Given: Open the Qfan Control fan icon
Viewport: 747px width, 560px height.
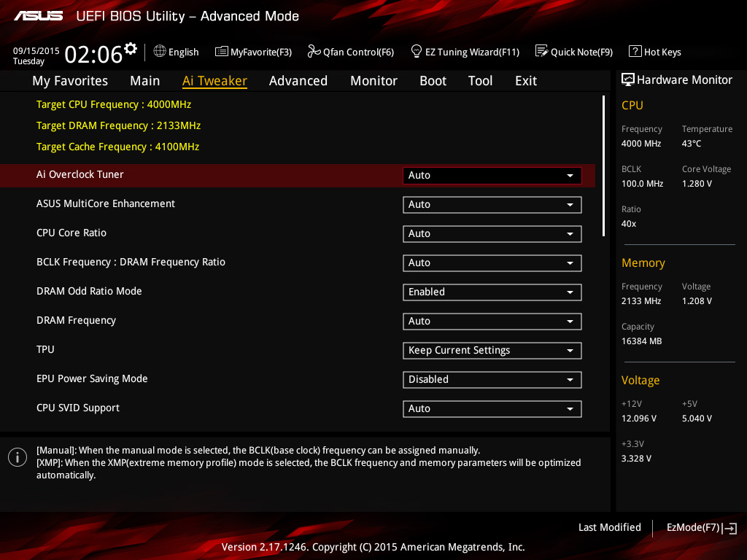Looking at the screenshot, I should pyautogui.click(x=314, y=52).
